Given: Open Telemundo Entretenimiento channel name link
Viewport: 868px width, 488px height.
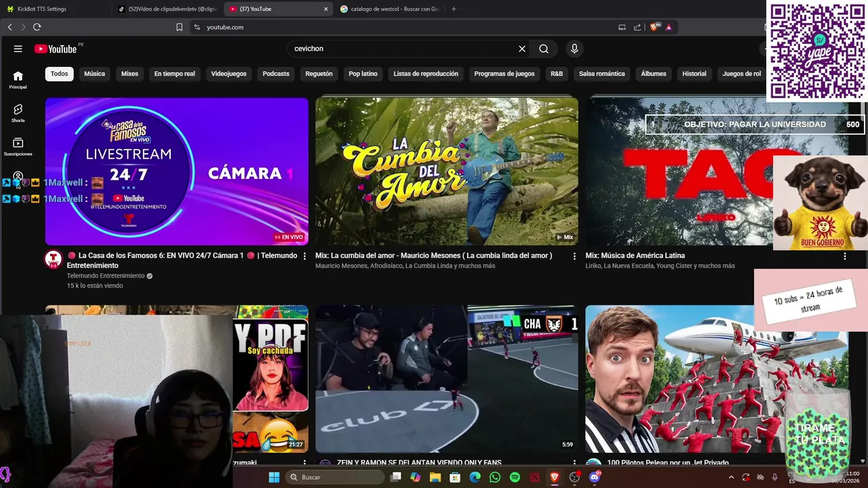Looking at the screenshot, I should [106, 276].
